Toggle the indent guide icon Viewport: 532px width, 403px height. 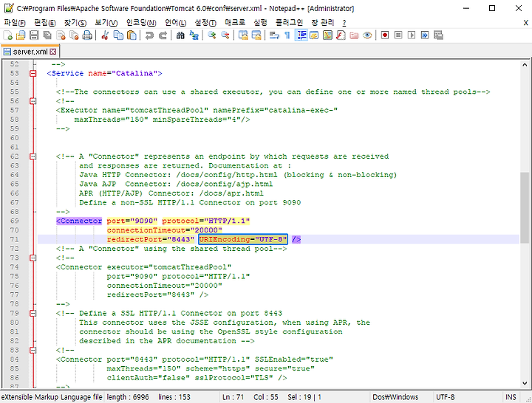(301, 35)
